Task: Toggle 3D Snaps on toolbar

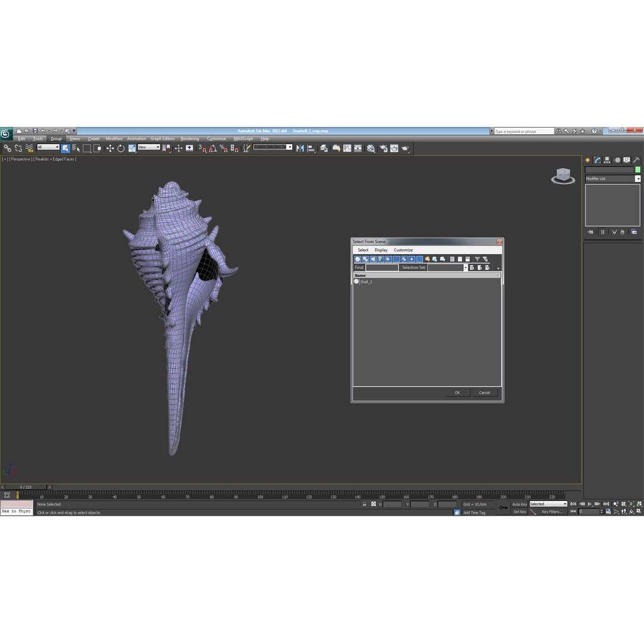Action: tap(202, 148)
